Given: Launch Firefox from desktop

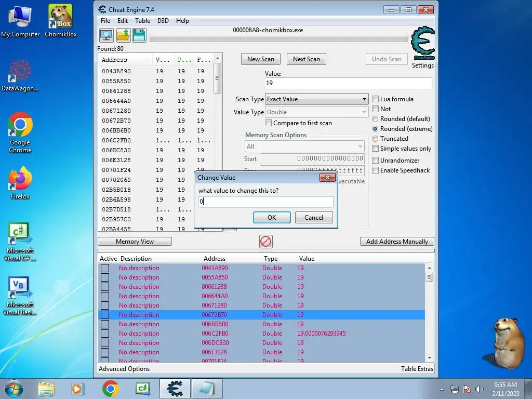Looking at the screenshot, I should (x=20, y=183).
